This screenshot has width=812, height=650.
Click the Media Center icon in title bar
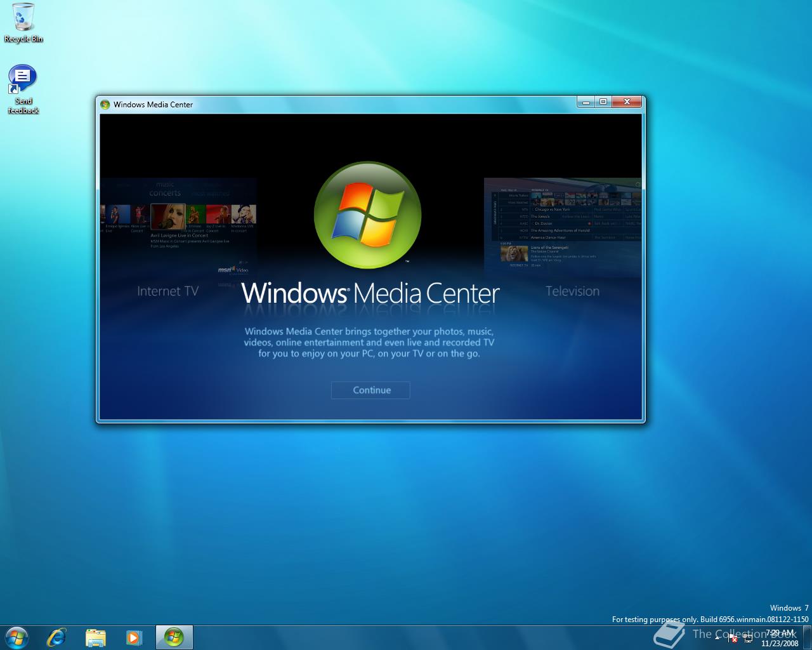coord(105,105)
